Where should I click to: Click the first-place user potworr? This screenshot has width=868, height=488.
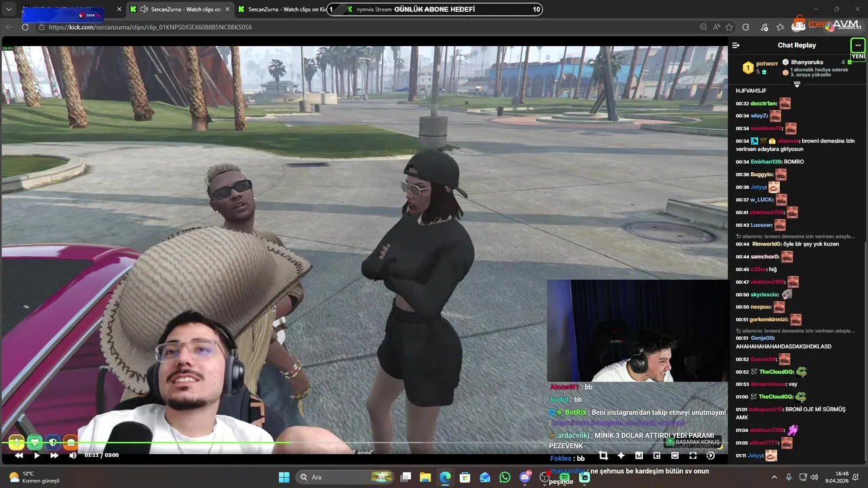tap(767, 63)
